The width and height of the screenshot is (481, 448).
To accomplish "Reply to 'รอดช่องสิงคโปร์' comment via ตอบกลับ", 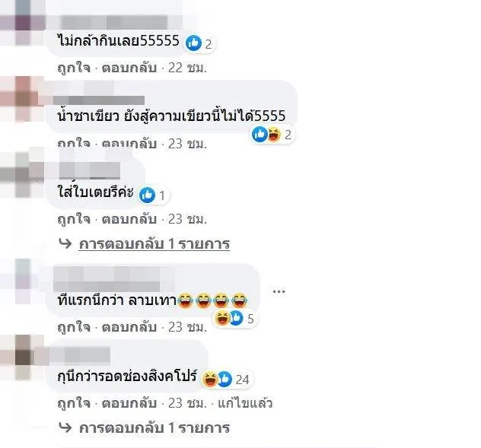I will click(x=129, y=403).
